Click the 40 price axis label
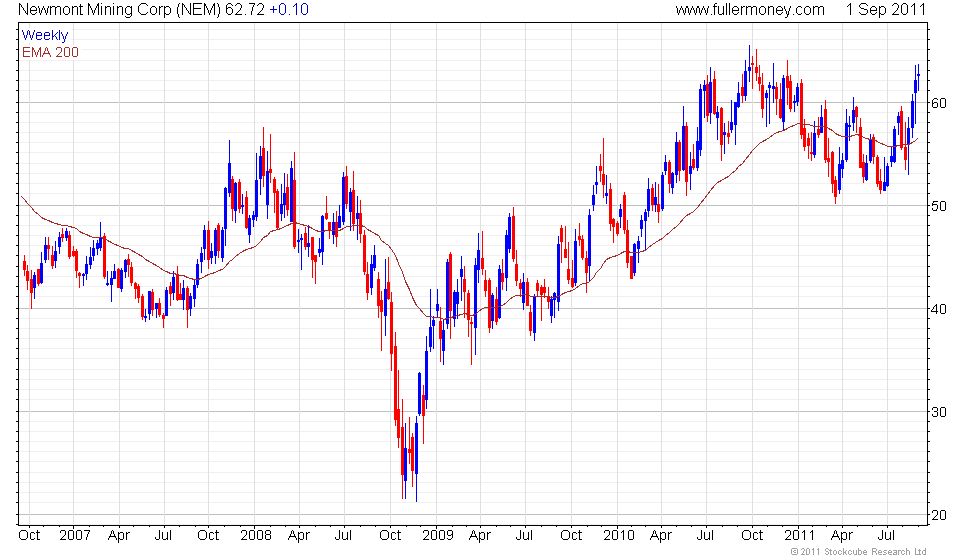The image size is (980, 560). (x=939, y=309)
